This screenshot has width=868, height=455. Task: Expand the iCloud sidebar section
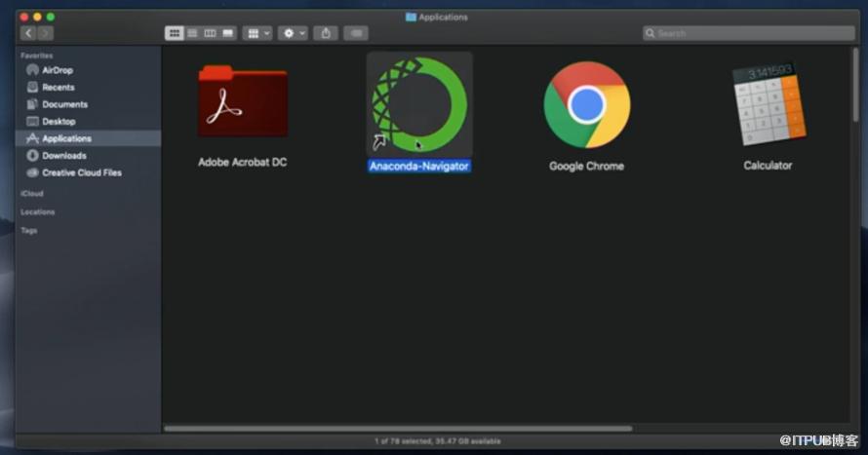tap(32, 194)
